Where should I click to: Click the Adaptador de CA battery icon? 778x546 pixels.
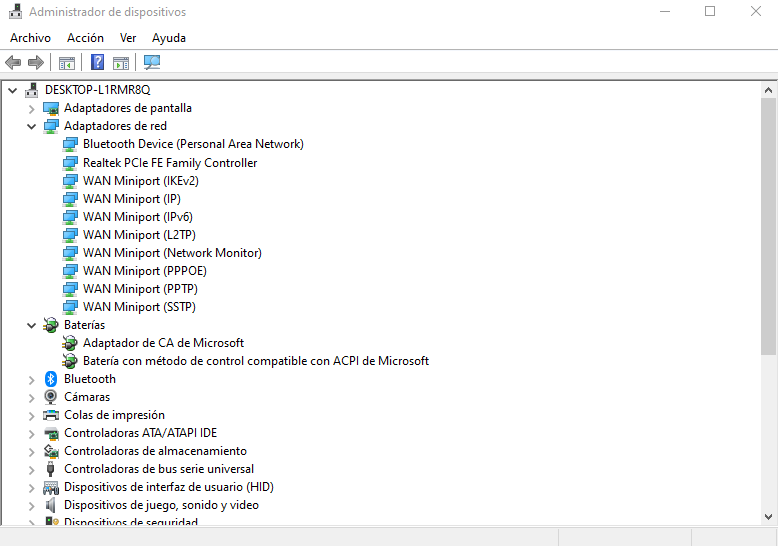click(x=70, y=343)
